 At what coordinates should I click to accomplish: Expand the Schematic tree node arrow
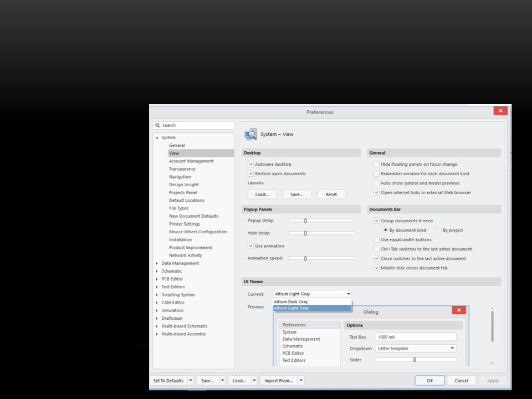pos(157,271)
